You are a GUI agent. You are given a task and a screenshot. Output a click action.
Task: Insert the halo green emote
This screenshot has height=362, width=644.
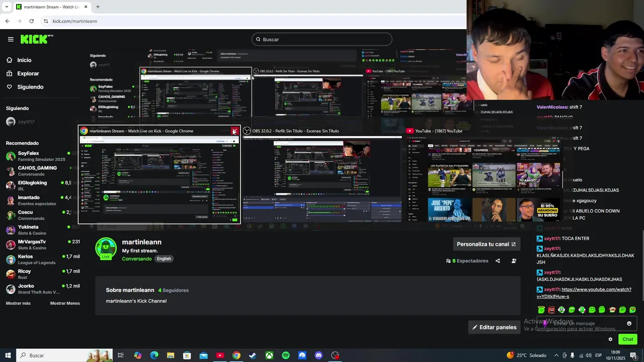(541, 310)
